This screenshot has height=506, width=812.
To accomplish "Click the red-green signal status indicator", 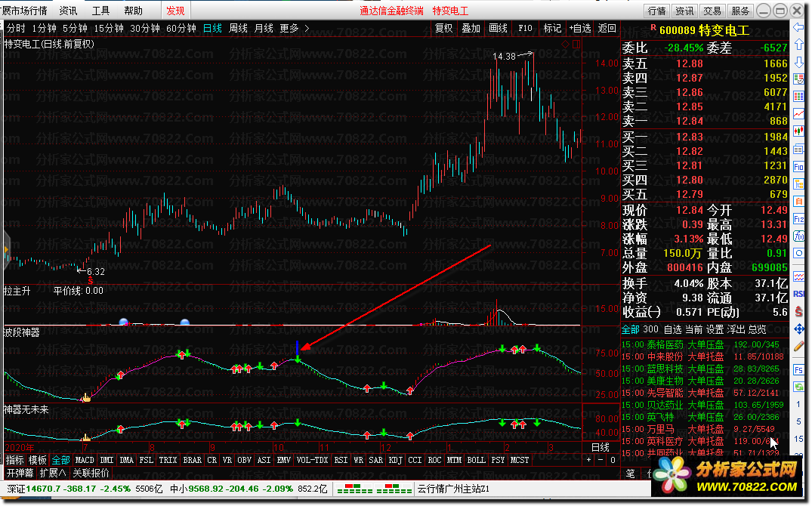I will pyautogui.click(x=373, y=489).
